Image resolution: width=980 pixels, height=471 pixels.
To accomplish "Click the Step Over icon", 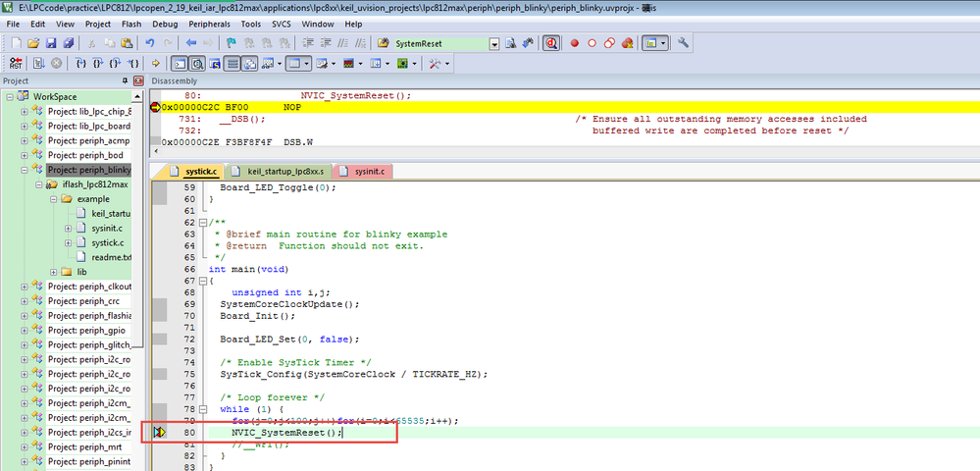I will point(98,63).
